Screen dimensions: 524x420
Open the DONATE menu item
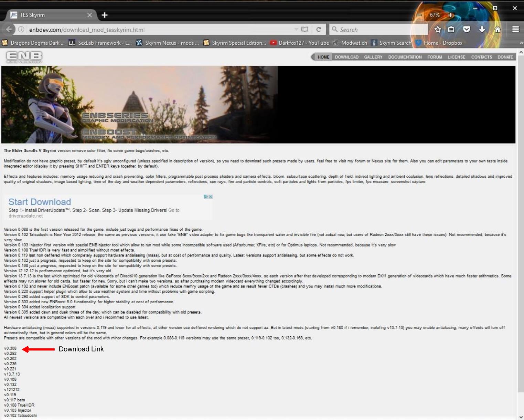point(505,57)
